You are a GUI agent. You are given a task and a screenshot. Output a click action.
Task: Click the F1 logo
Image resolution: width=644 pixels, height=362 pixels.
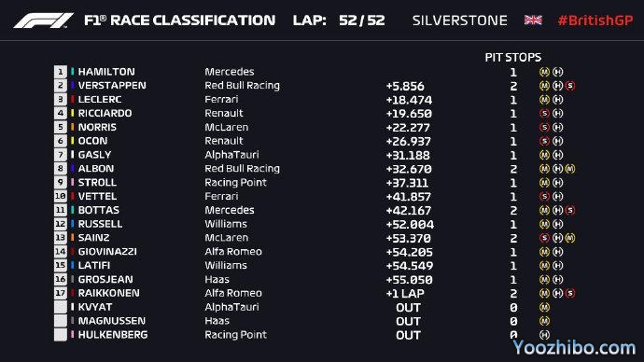pos(43,21)
